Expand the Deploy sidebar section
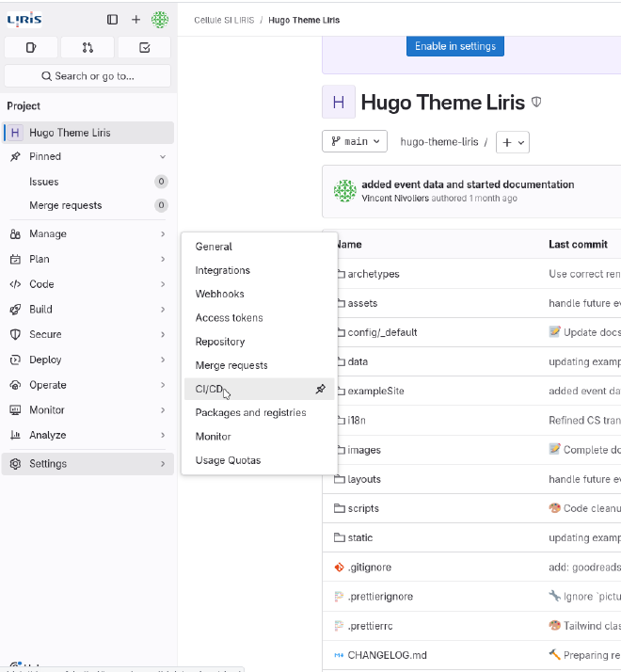The image size is (621, 672). point(88,360)
